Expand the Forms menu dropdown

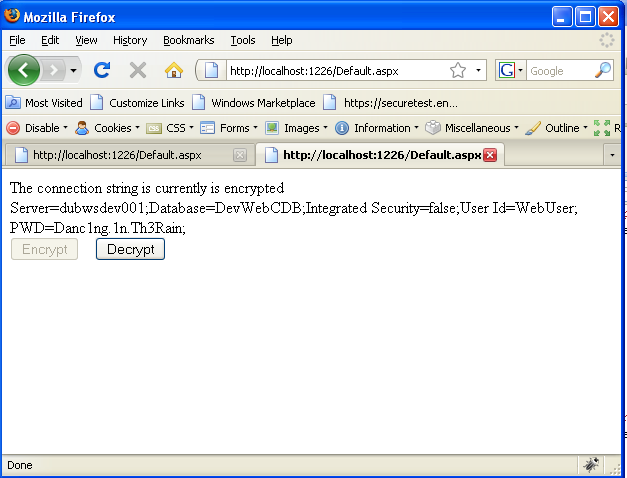click(256, 128)
